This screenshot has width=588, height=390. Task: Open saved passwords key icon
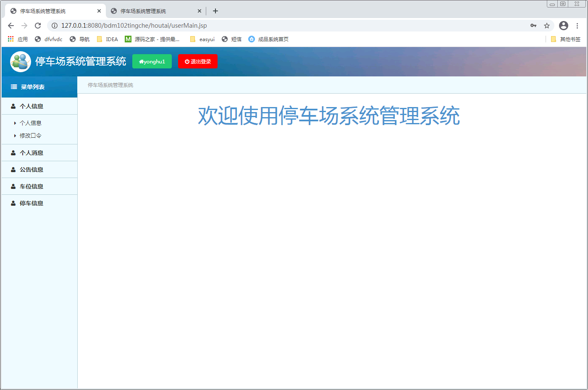(533, 26)
